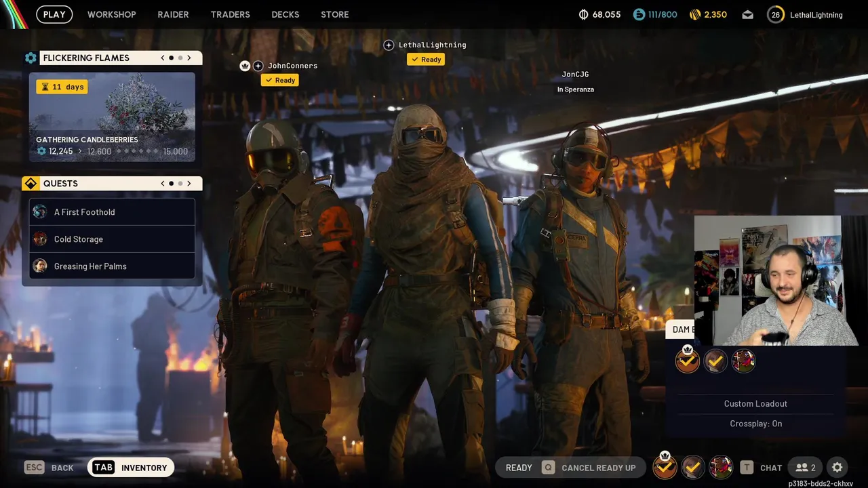Select the JonCJG player name
Image resolution: width=868 pixels, height=488 pixels.
[x=575, y=75]
